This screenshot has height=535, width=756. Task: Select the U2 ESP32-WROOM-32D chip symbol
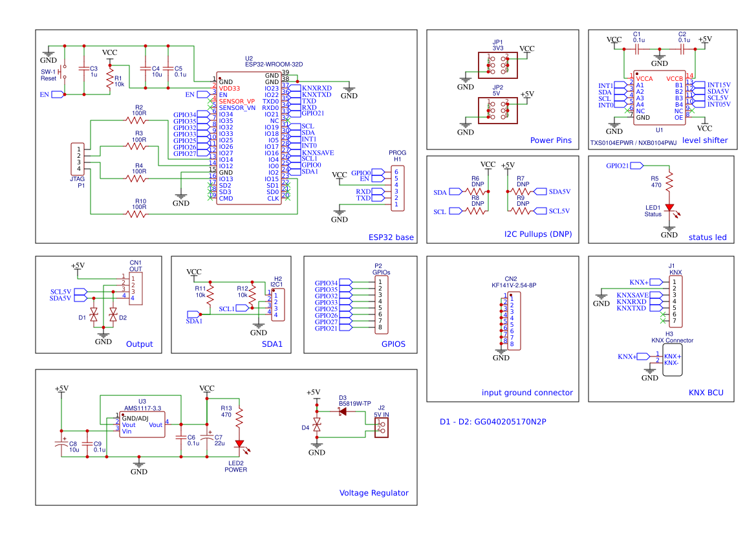pos(248,138)
